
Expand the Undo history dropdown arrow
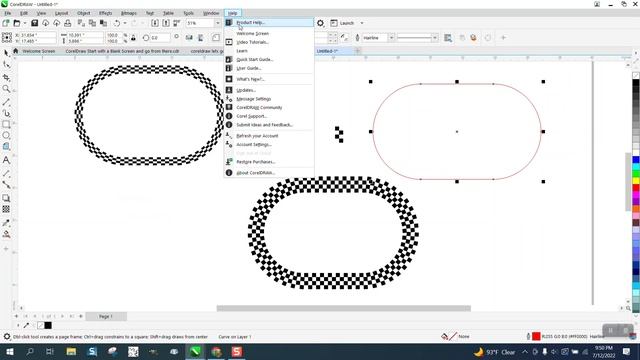pos(125,23)
